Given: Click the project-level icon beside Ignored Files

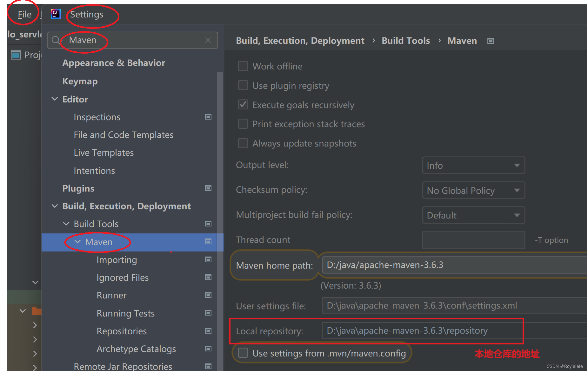Looking at the screenshot, I should [x=208, y=277].
